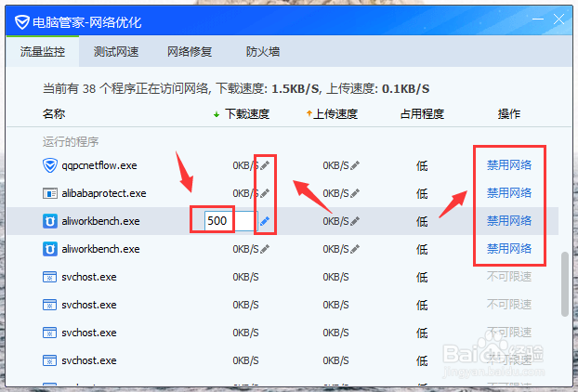
Task: Edit alibabaprotect.exe download limit pencil
Action: click(265, 193)
